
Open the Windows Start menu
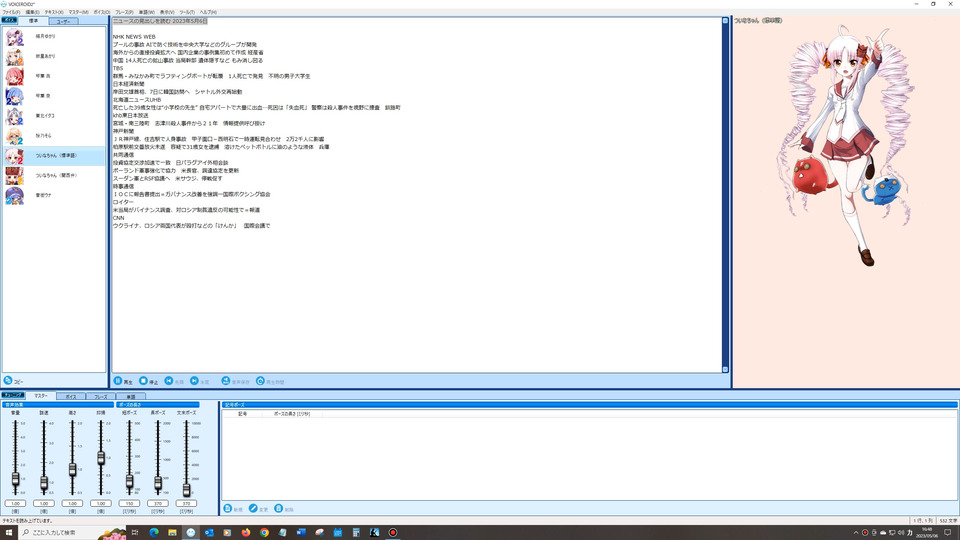click(x=9, y=533)
